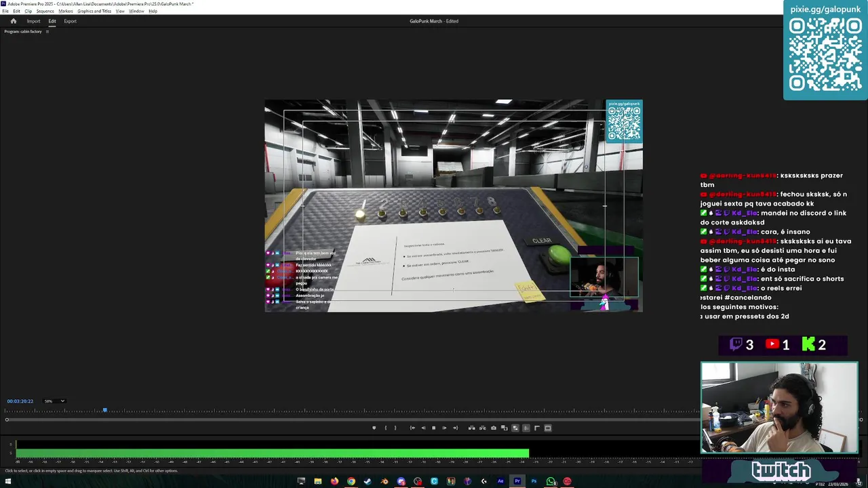Open Blender from the taskbar

pos(384,482)
